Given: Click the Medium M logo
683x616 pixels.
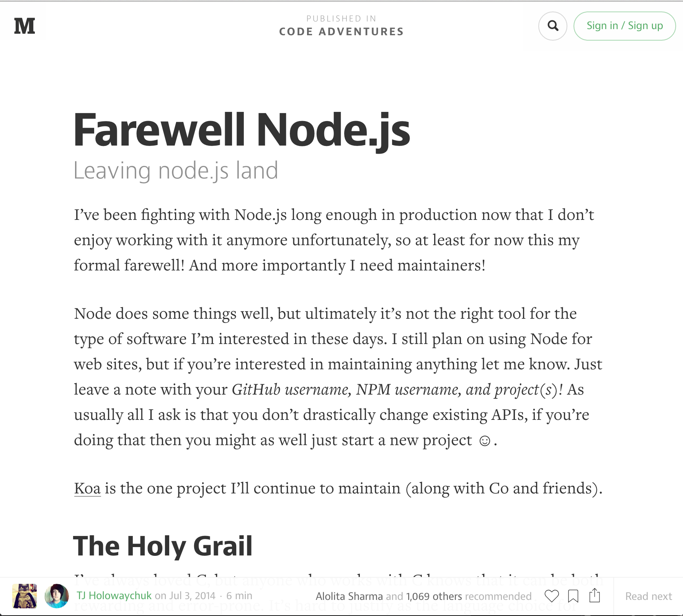Looking at the screenshot, I should pos(25,26).
